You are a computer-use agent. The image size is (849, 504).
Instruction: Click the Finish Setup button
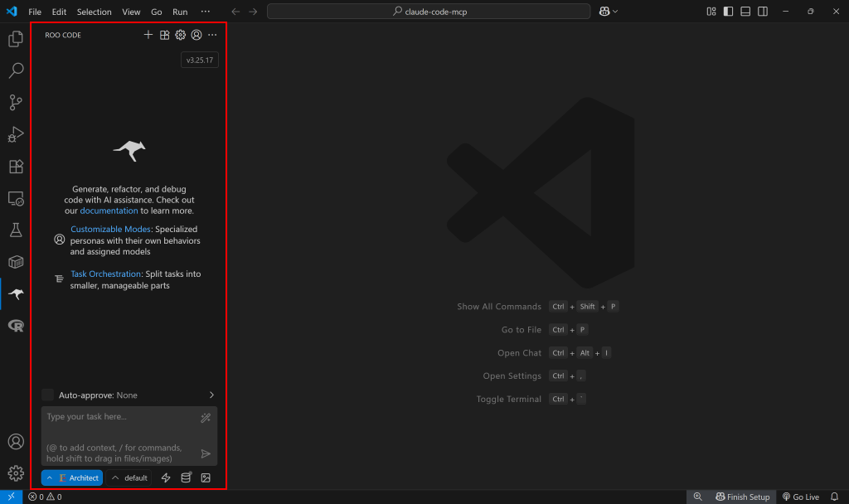742,496
